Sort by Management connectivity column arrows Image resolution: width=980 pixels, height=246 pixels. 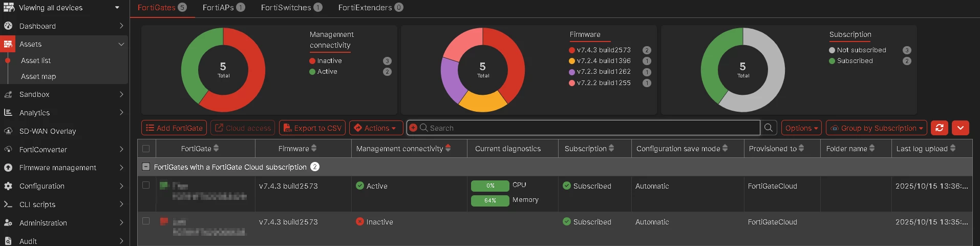tap(448, 148)
